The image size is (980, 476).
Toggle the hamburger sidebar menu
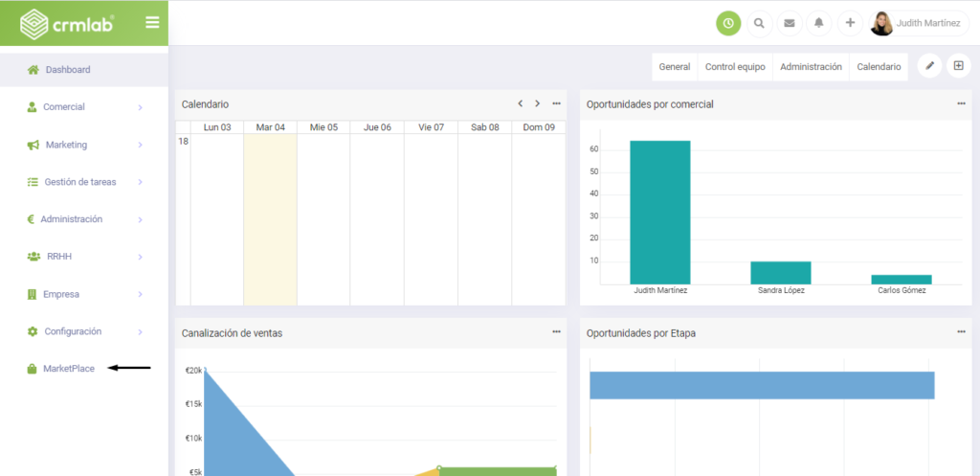tap(152, 23)
